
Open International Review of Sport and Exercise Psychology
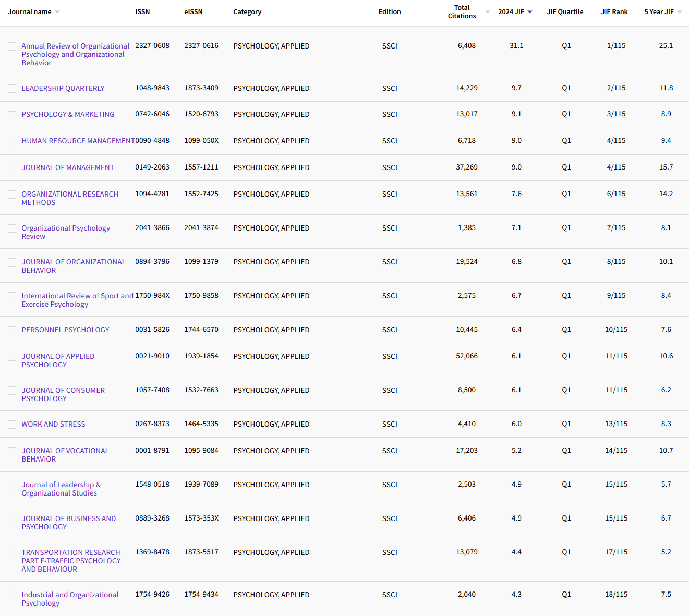(x=77, y=300)
